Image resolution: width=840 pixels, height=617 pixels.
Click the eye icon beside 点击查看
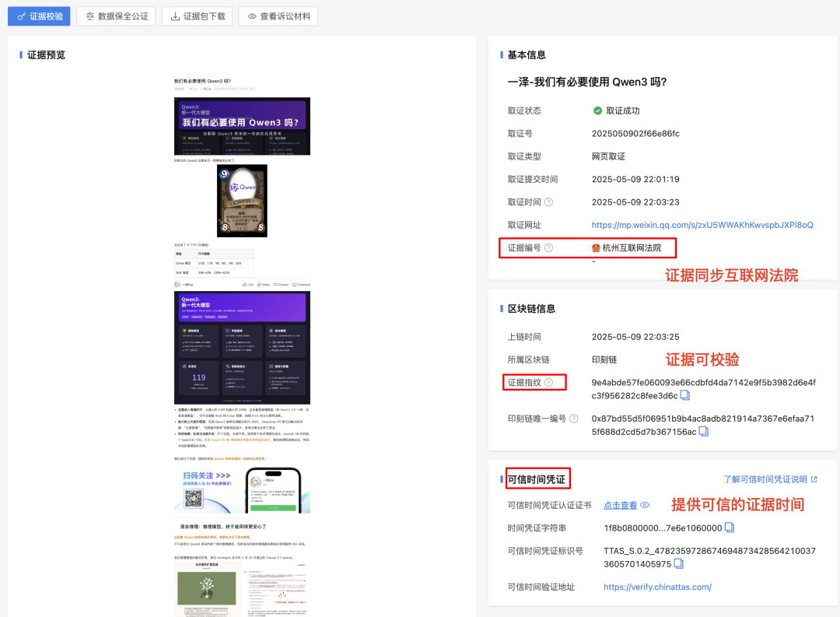645,505
